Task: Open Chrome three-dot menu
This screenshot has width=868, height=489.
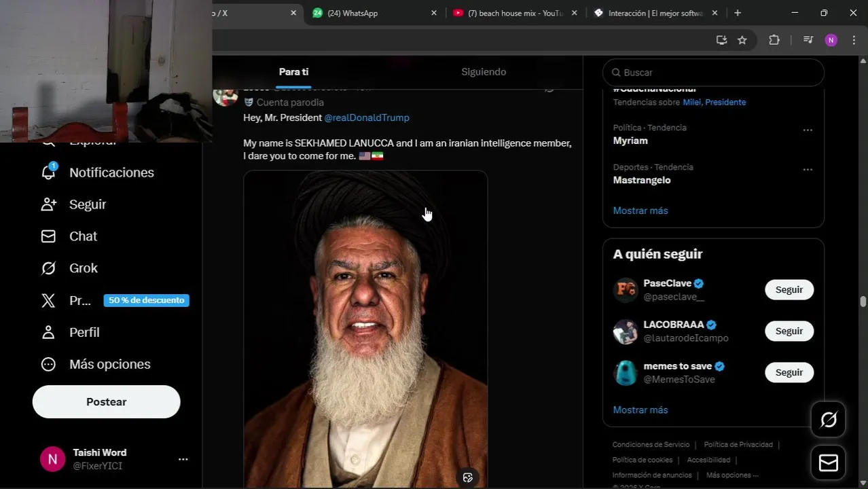Action: (x=854, y=40)
